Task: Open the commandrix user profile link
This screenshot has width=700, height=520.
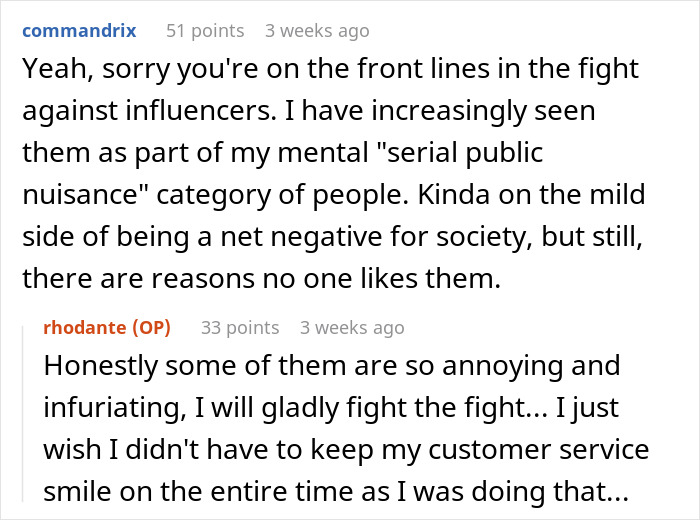Action: [79, 31]
